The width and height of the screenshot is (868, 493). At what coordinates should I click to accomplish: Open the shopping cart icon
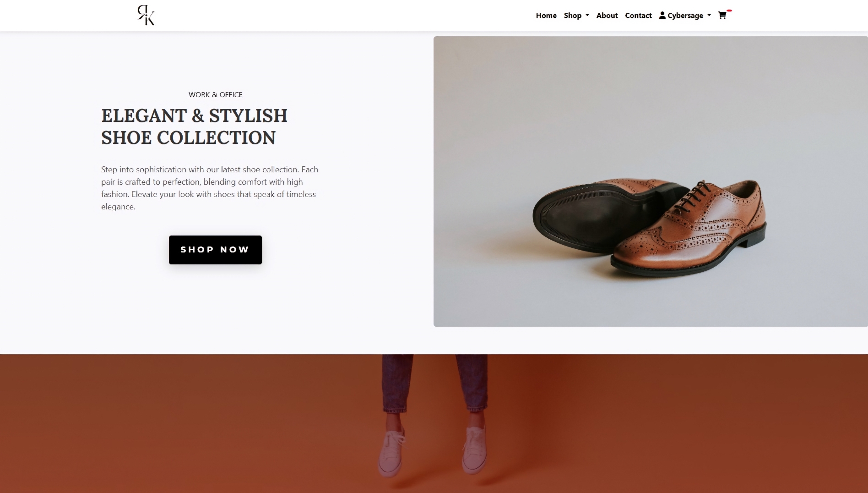(722, 16)
